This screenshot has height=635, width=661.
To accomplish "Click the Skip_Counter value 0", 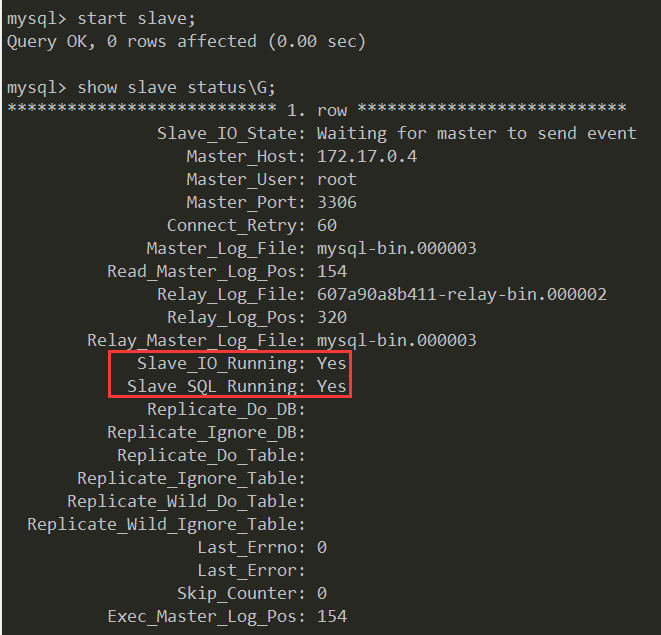I will click(x=322, y=594).
